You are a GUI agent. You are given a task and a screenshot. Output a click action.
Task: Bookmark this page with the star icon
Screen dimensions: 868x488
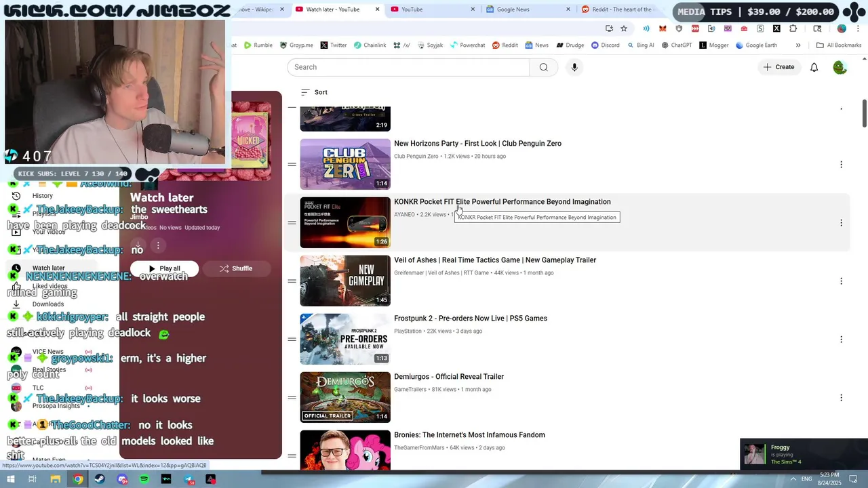(x=624, y=28)
